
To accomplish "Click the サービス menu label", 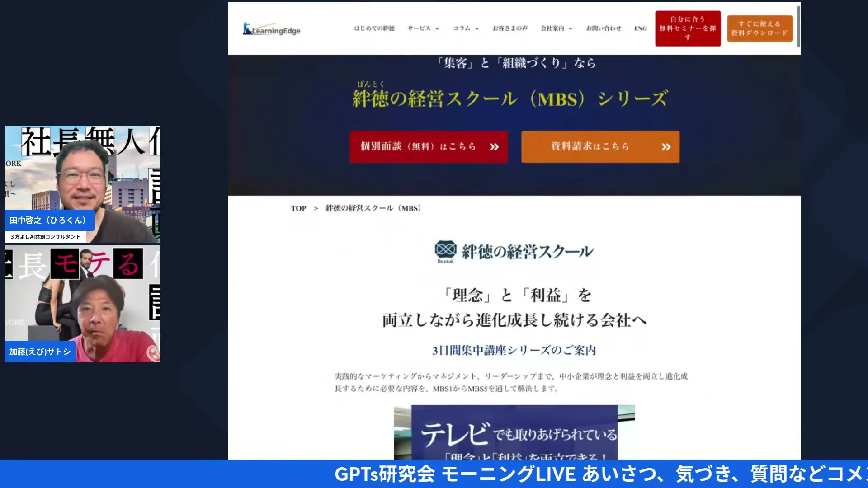I will point(419,28).
